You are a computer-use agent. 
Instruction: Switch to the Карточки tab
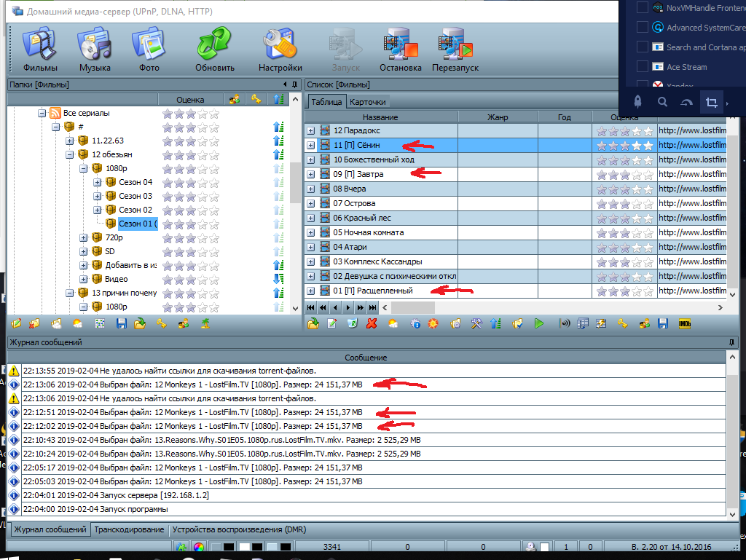coord(367,102)
